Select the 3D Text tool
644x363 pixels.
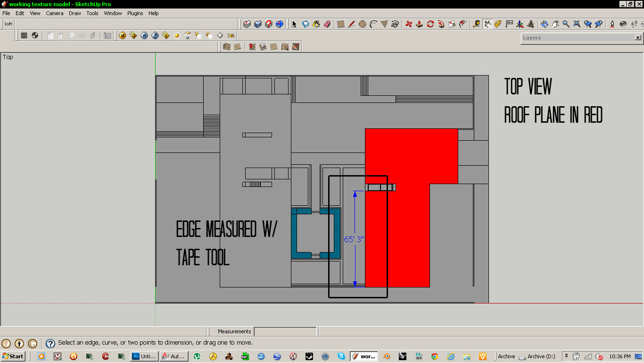point(531,24)
